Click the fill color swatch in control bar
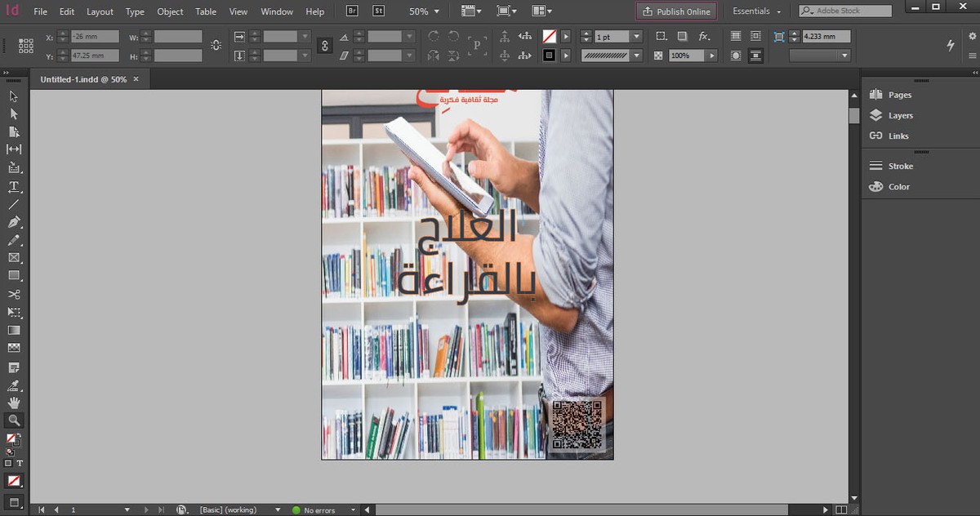Image resolution: width=980 pixels, height=516 pixels. pos(550,37)
